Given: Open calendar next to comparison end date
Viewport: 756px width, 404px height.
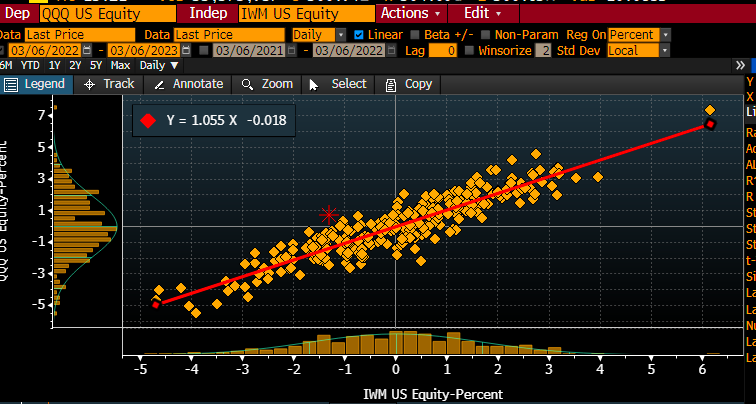Looking at the screenshot, I should (392, 51).
